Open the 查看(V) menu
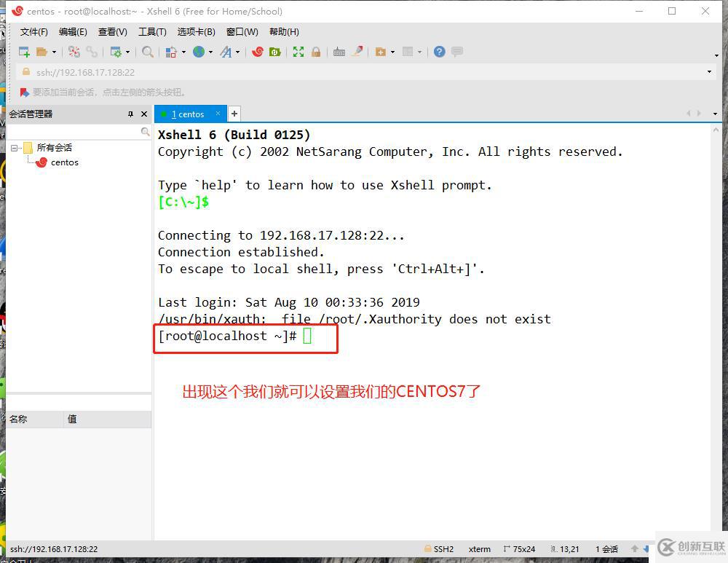 point(112,32)
